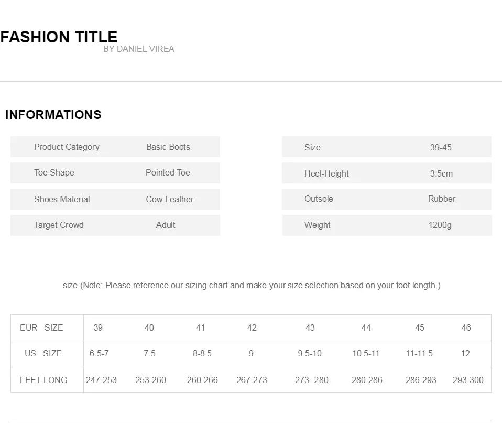Viewport: 502px width, 448px height.
Task: Click the Product Category row label
Action: click(x=67, y=147)
